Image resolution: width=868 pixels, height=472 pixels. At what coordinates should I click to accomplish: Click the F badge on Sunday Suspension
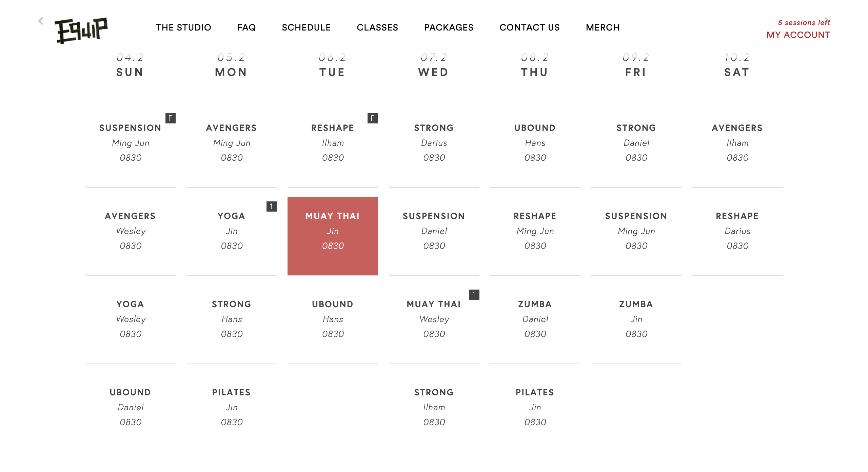point(170,118)
